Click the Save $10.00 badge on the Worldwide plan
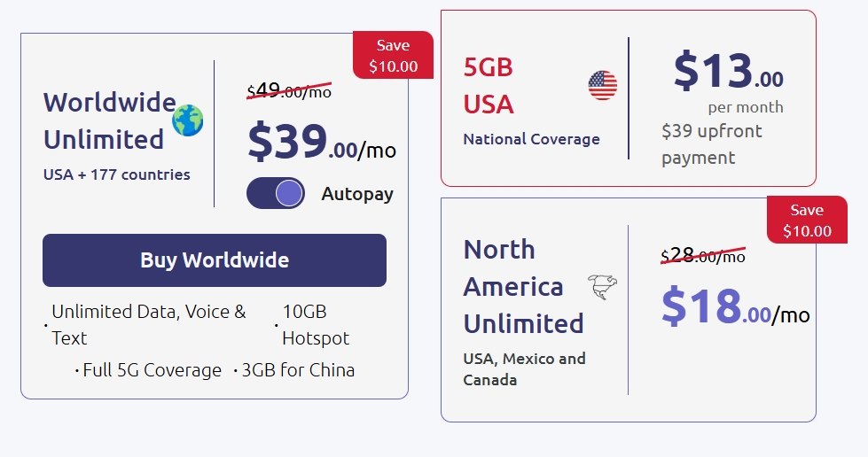The image size is (868, 457). point(393,55)
